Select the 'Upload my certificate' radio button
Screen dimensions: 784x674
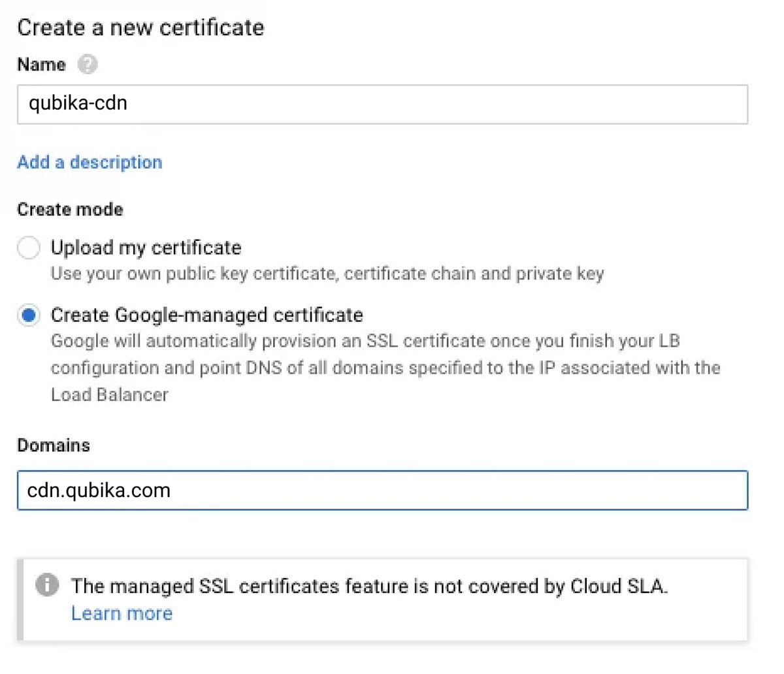(29, 248)
